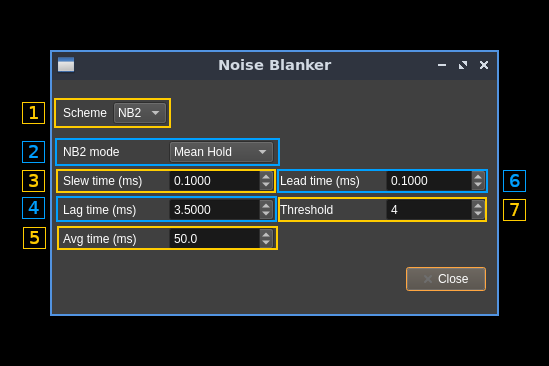Viewport: 549px width, 366px height.
Task: Maximize the Noise Blanker window
Action: tap(463, 65)
